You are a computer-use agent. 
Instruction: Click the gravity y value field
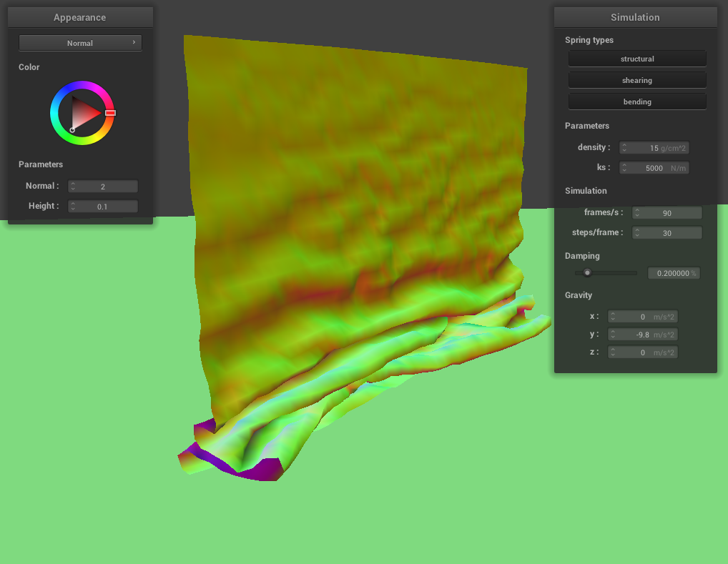(x=643, y=335)
